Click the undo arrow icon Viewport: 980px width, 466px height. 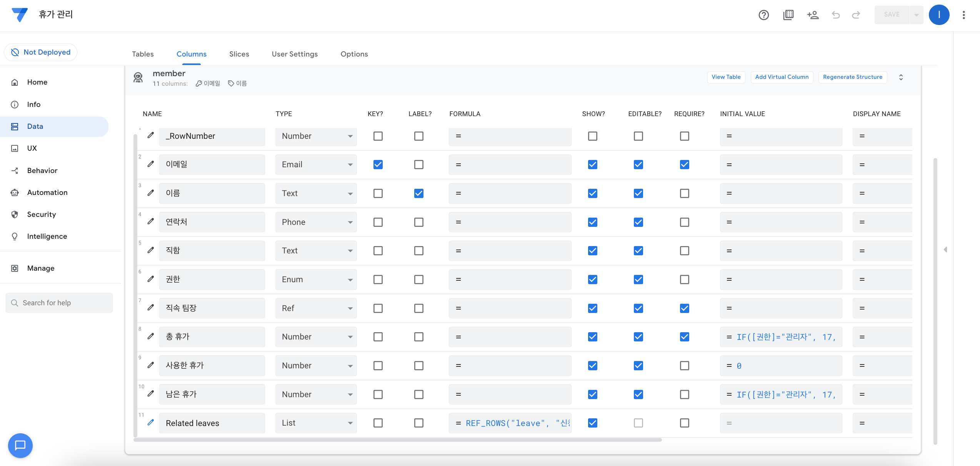tap(835, 15)
